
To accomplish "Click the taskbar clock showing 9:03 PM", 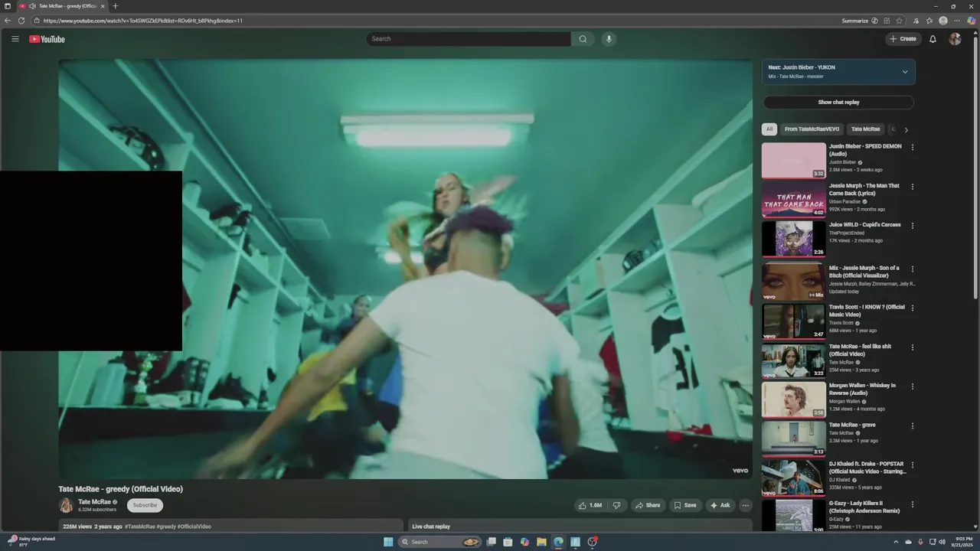I will pyautogui.click(x=961, y=542).
